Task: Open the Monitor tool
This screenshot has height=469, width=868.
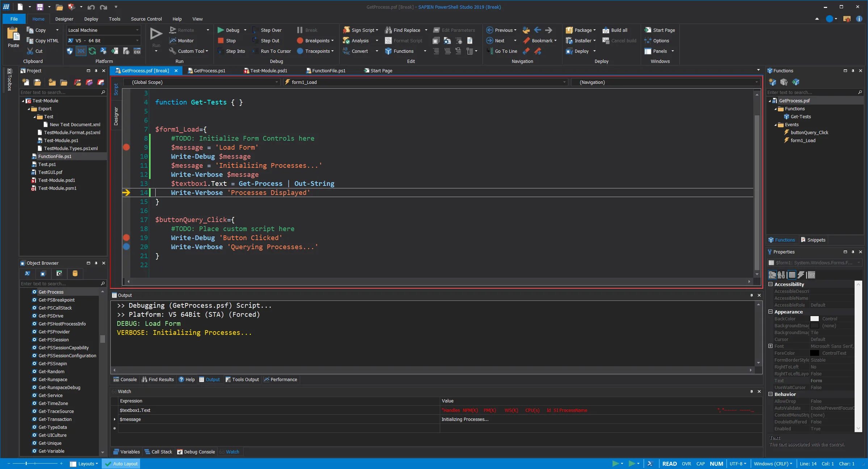Action: 182,41
